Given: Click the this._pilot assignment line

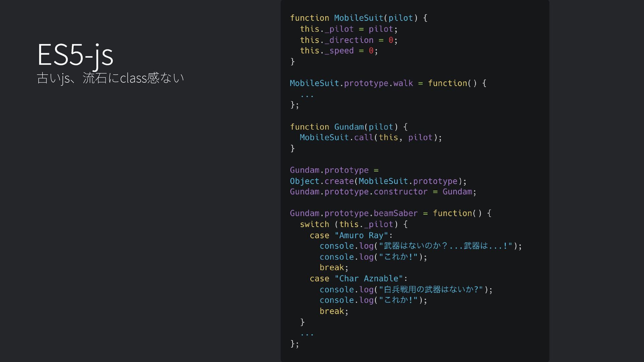Looking at the screenshot, I should point(348,29).
